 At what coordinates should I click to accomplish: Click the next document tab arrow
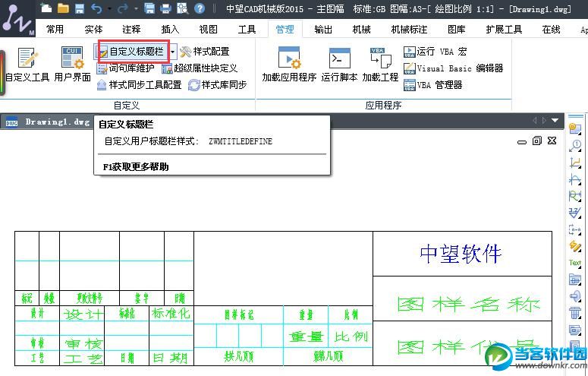coord(545,121)
